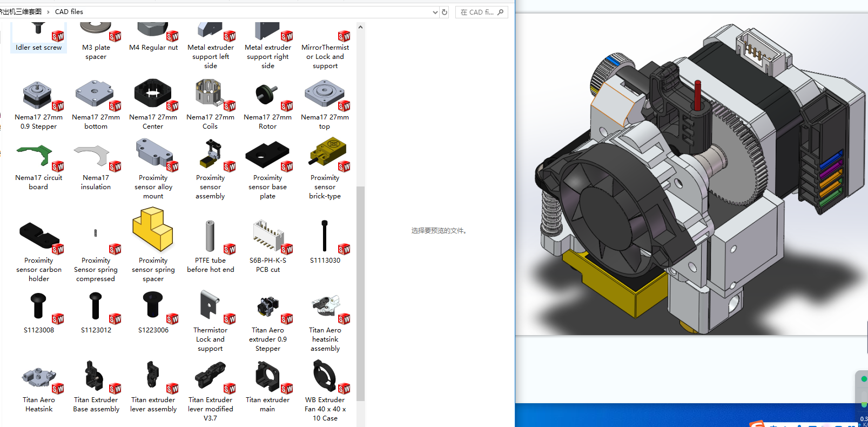Click the search magnifier icon

pos(500,12)
